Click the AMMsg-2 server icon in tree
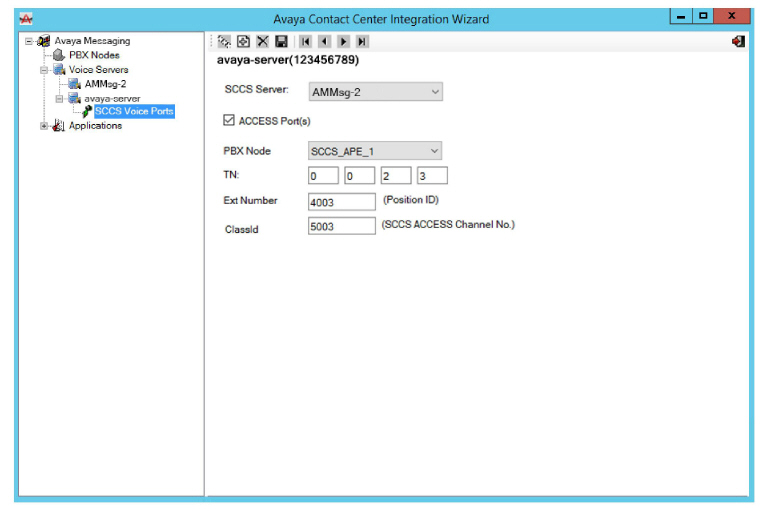Image resolution: width=768 pixels, height=511 pixels. [74, 84]
